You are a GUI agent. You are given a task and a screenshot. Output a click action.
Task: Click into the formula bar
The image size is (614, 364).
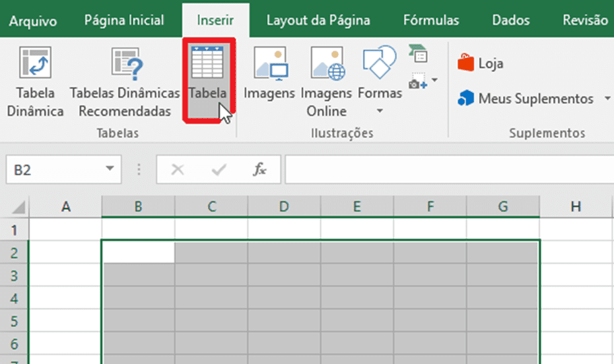point(450,169)
